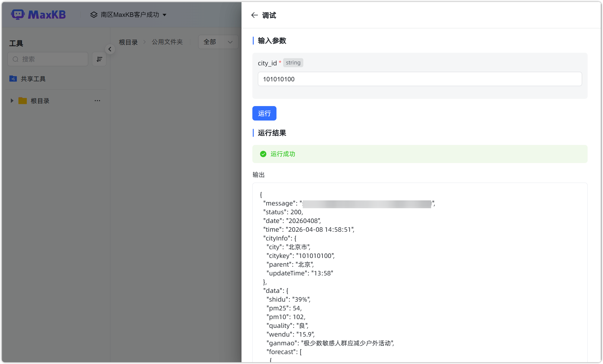
Task: Open the 南区MaxKB客户成功 workspace dropdown
Action: coord(128,14)
